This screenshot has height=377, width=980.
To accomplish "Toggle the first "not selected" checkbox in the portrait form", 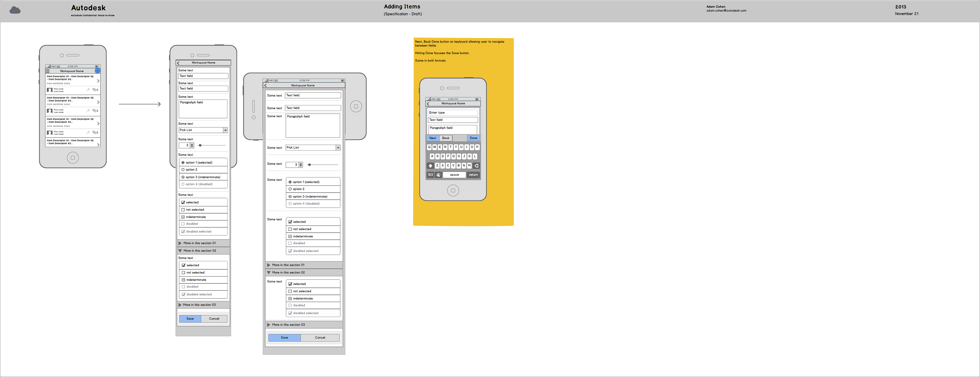I will click(183, 210).
